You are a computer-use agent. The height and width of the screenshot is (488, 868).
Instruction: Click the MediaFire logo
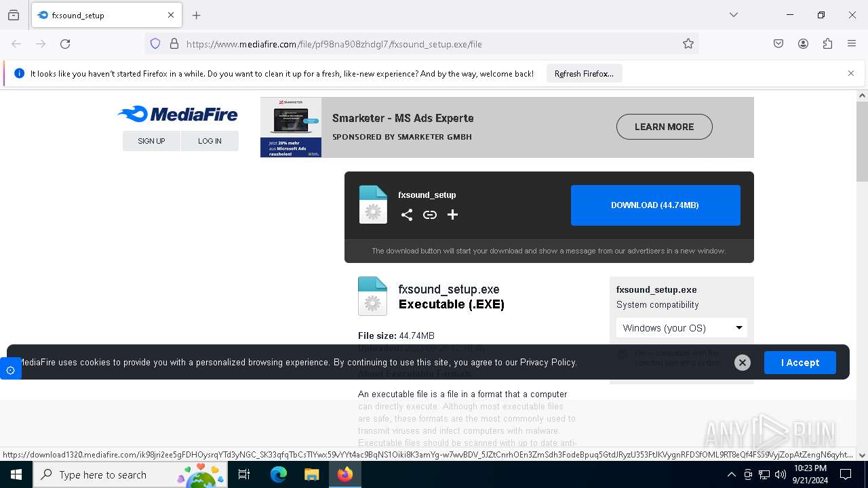point(178,114)
